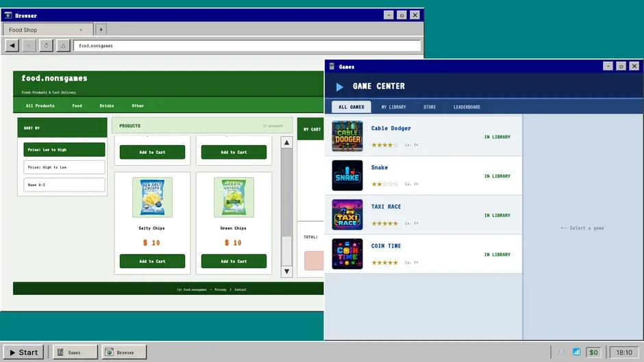
Task: Open the All Products category
Action: point(40,106)
